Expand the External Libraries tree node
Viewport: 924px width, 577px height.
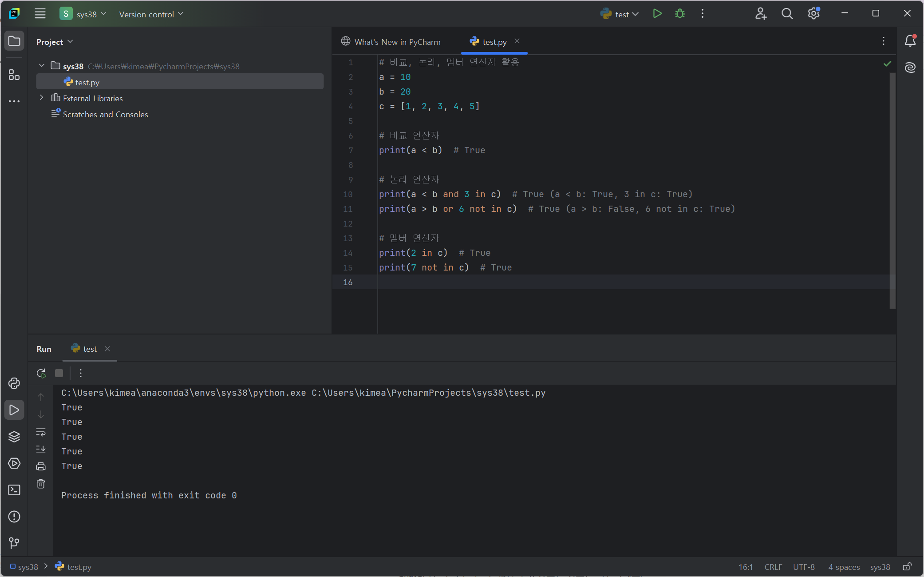click(x=42, y=98)
